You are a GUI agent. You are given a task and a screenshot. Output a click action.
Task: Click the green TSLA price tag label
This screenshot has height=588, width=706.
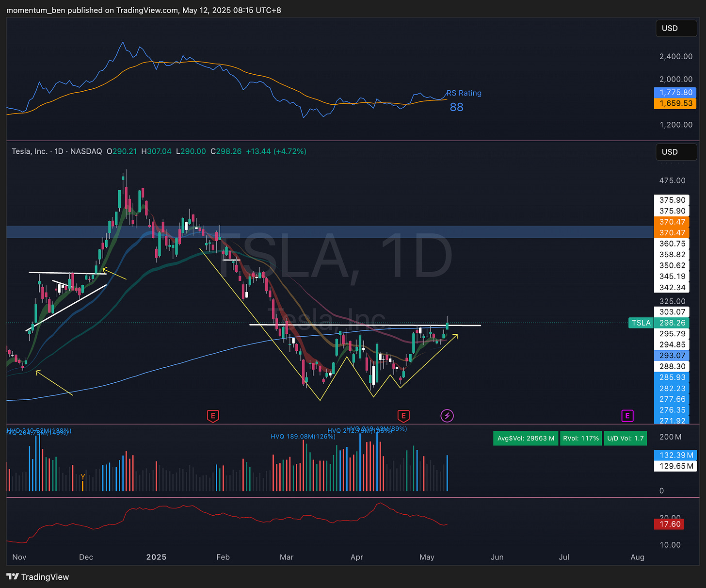click(x=641, y=323)
